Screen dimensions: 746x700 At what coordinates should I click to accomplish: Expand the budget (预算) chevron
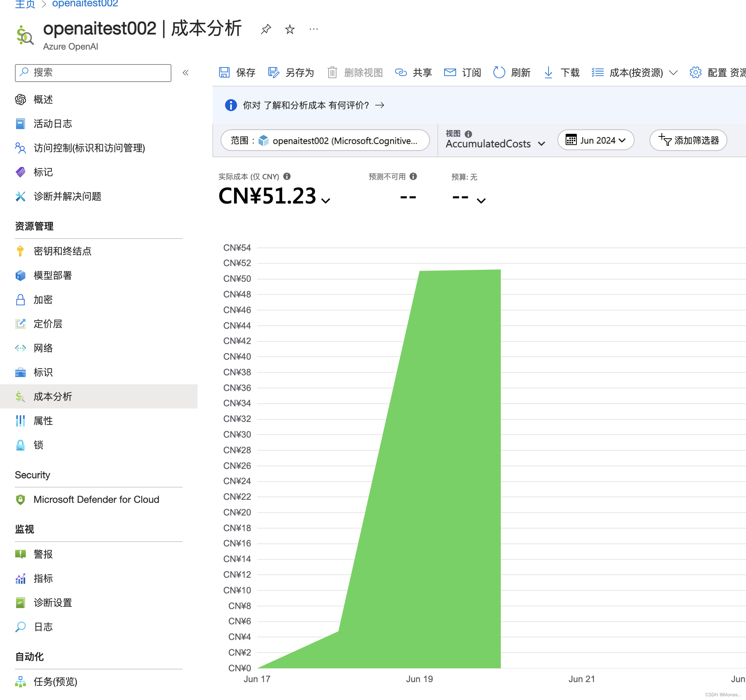tap(481, 201)
